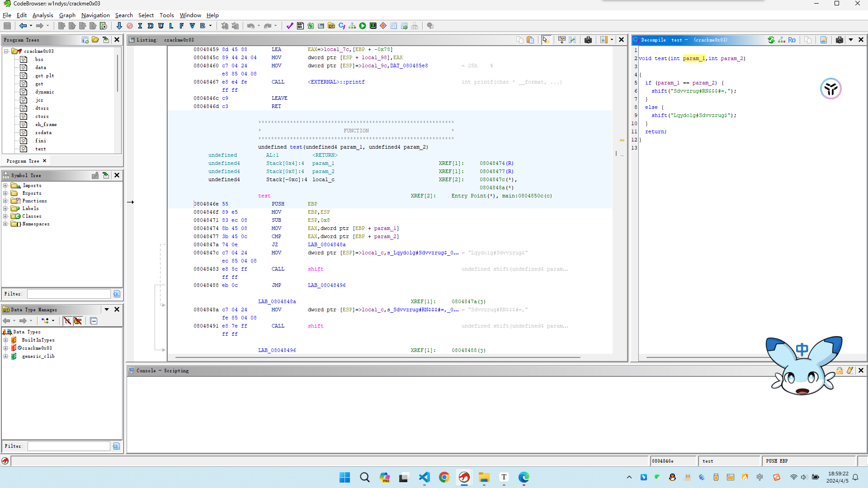Toggle Console scroll lock icon
The width and height of the screenshot is (868, 488).
pos(840,371)
